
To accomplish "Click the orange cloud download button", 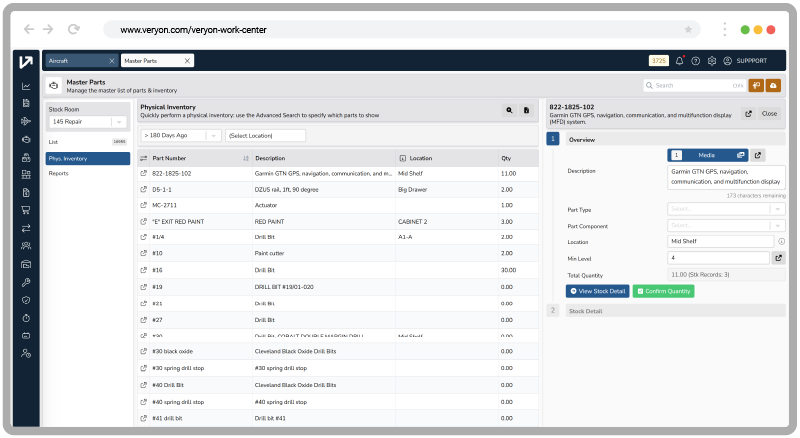I will coord(773,85).
